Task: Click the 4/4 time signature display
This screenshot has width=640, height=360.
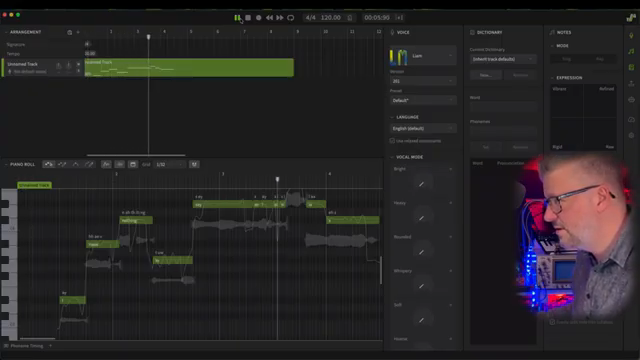Action: click(311, 18)
